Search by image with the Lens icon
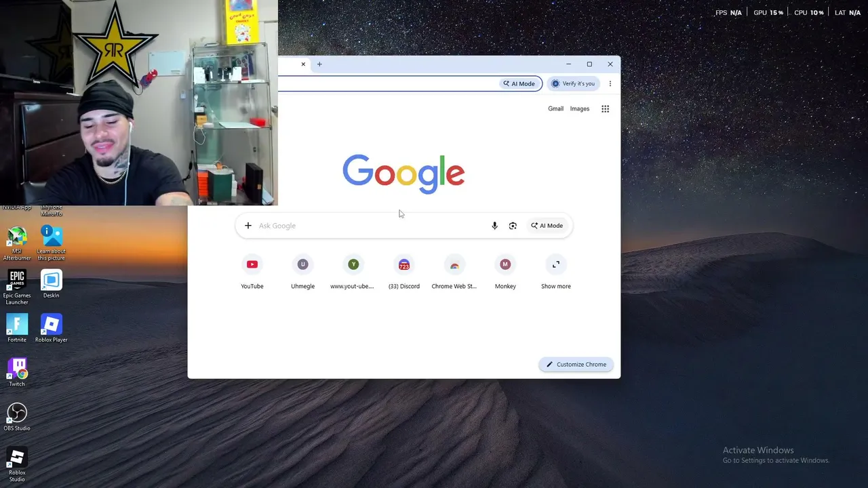This screenshot has width=868, height=488. [513, 226]
